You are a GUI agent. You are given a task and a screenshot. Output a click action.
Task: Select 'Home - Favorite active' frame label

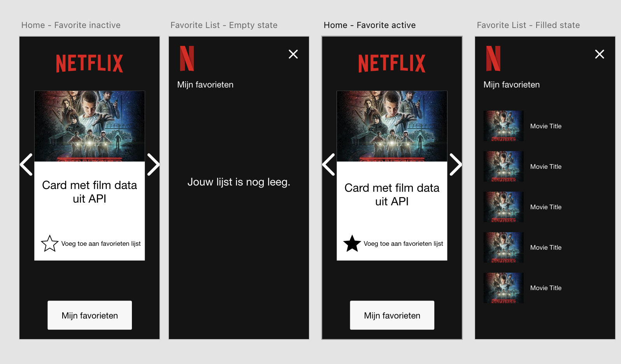tap(370, 25)
